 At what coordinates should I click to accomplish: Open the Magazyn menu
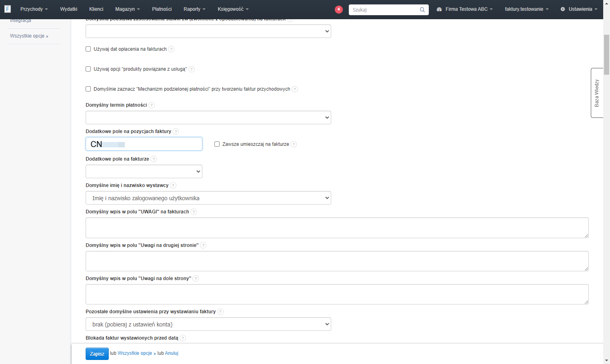click(128, 9)
